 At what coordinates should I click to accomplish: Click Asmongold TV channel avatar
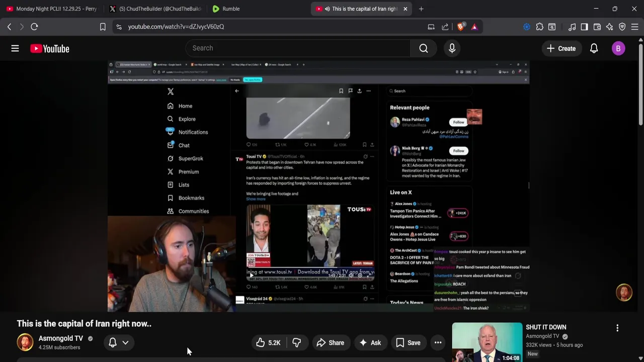[x=25, y=342]
